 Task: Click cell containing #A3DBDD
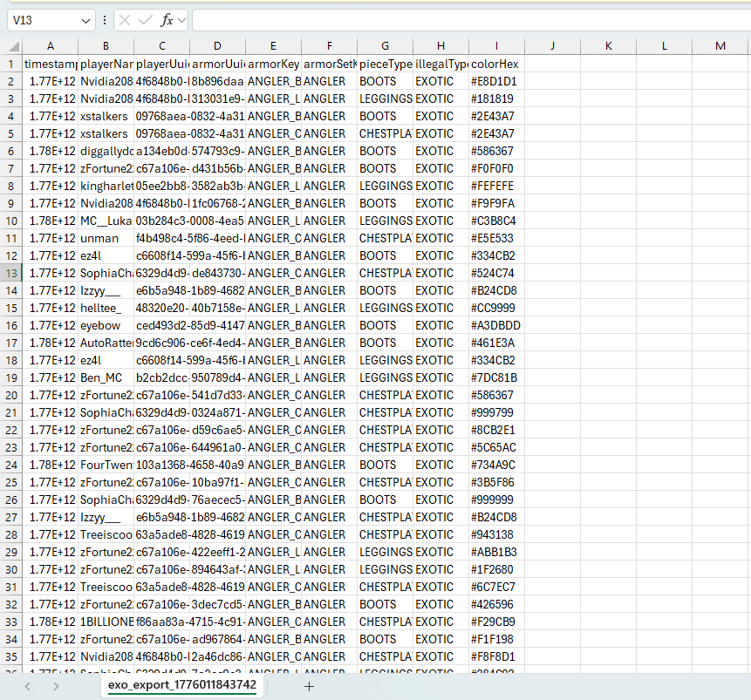click(496, 325)
